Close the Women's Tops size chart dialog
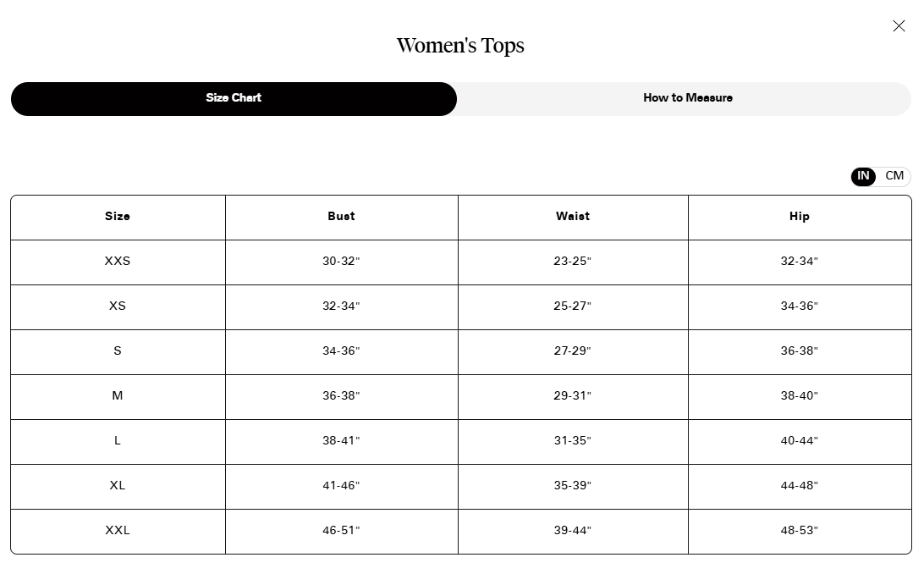The width and height of the screenshot is (924, 563). click(899, 26)
